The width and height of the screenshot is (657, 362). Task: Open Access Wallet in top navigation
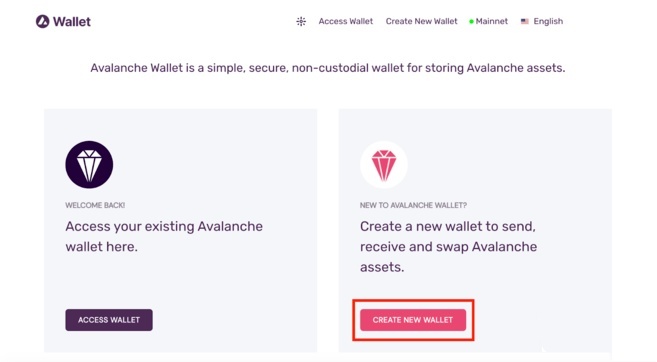[x=346, y=21]
